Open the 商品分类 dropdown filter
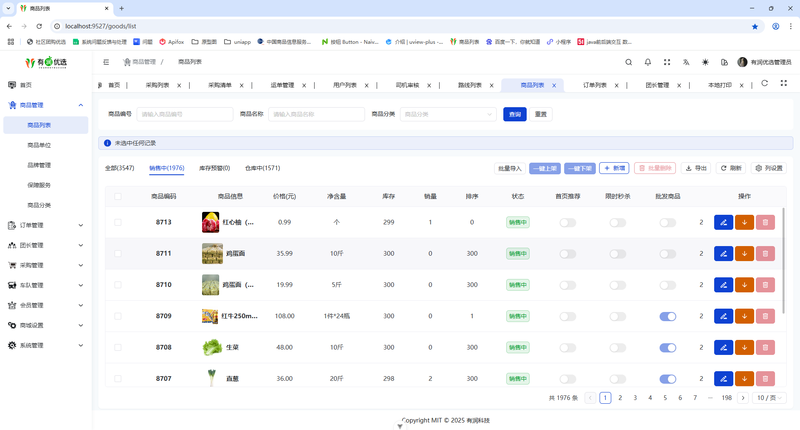This screenshot has width=800, height=430. coord(449,114)
